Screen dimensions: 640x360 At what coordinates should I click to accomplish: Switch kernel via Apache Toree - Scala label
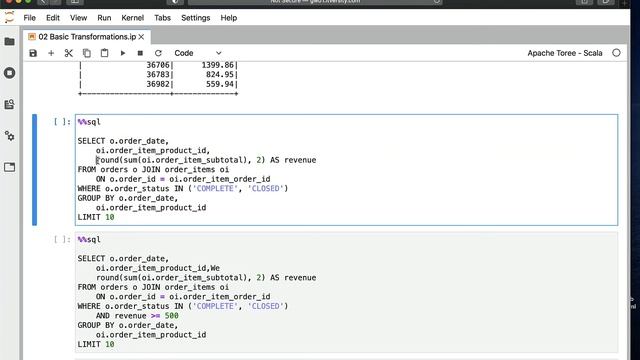click(565, 53)
